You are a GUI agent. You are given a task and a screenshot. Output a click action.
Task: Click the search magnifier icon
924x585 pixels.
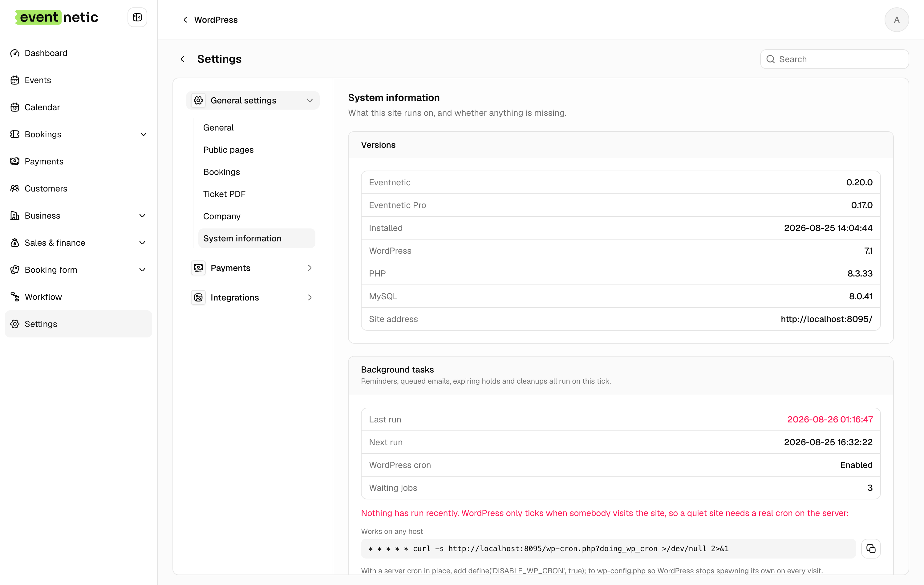coord(771,59)
